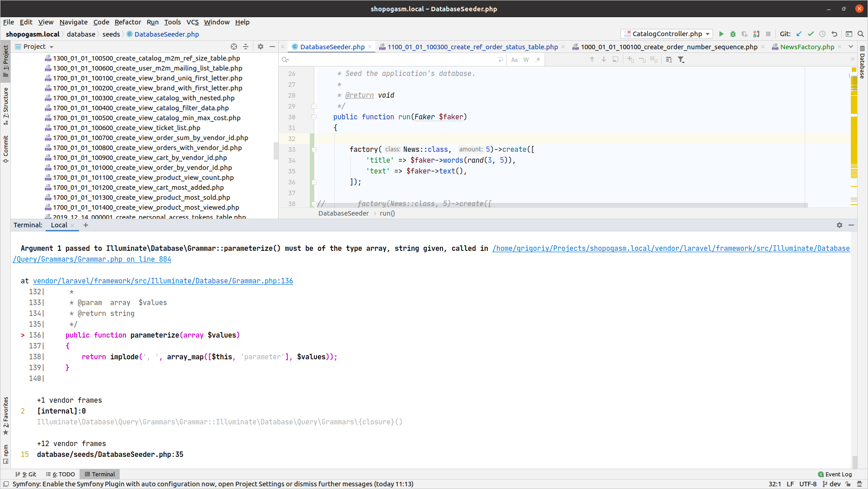Viewport: 868px width, 489px height.
Task: Open the Refactor menu
Action: 128,22
